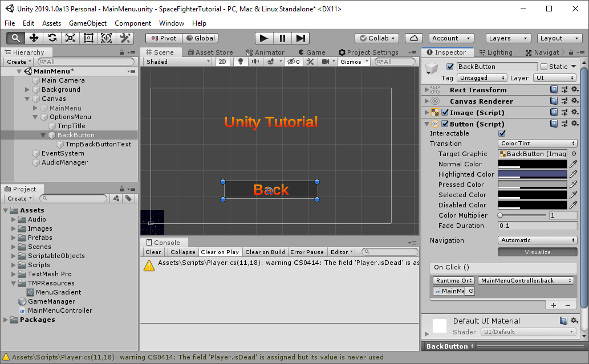Open the Untagged tag dropdown

(481, 77)
